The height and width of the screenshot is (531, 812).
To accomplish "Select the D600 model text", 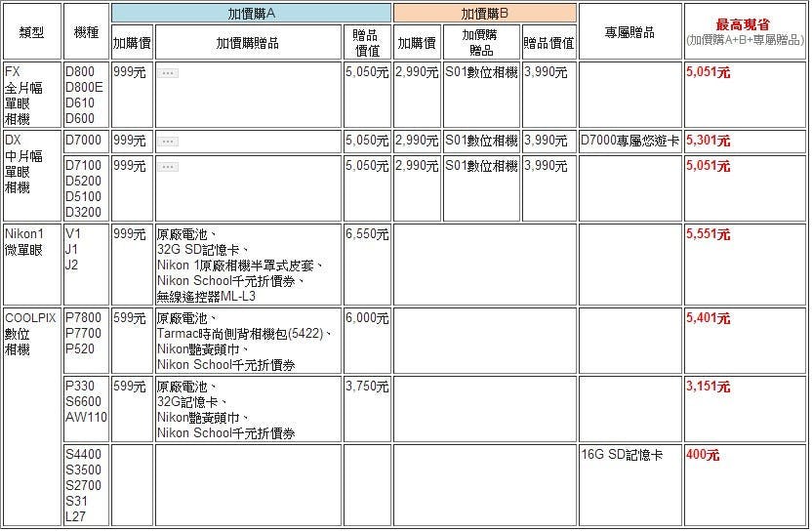I will (80, 119).
